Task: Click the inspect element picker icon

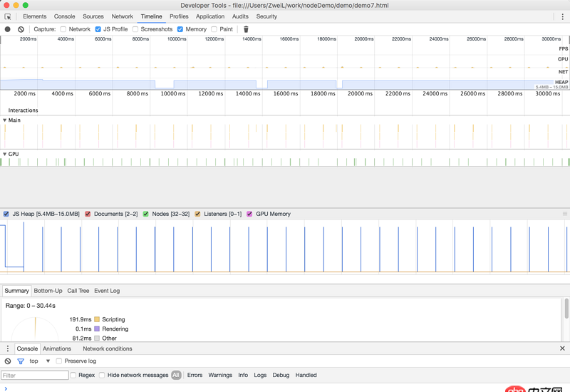Action: (x=8, y=16)
